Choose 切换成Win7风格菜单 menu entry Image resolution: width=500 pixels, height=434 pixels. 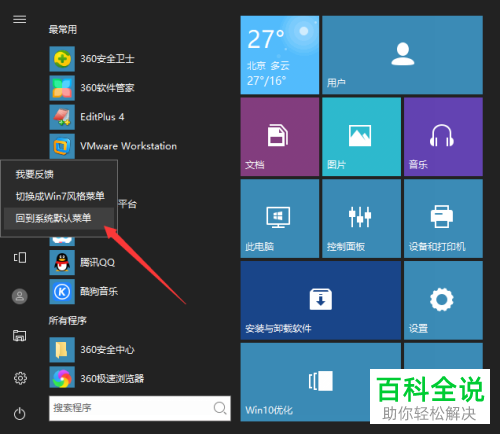[59, 196]
